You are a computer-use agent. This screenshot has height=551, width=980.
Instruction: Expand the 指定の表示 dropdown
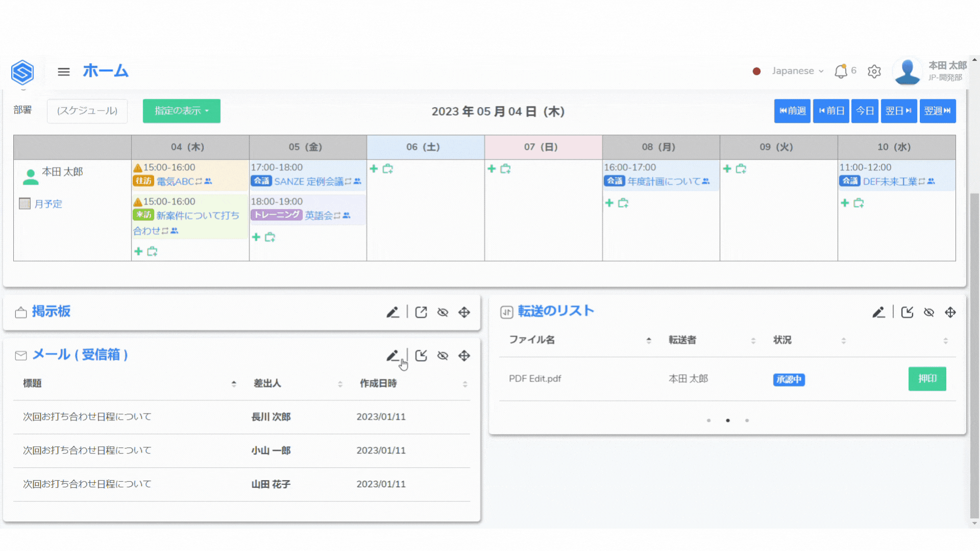[181, 111]
